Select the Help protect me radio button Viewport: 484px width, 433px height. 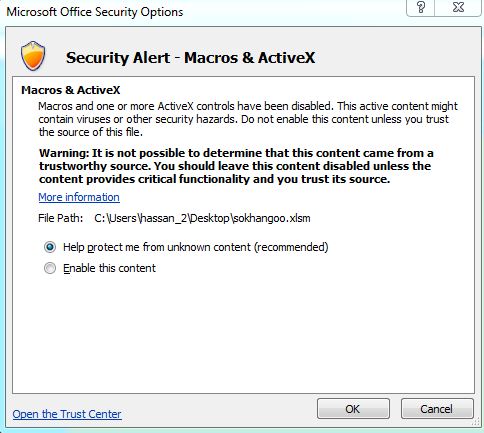(50, 247)
